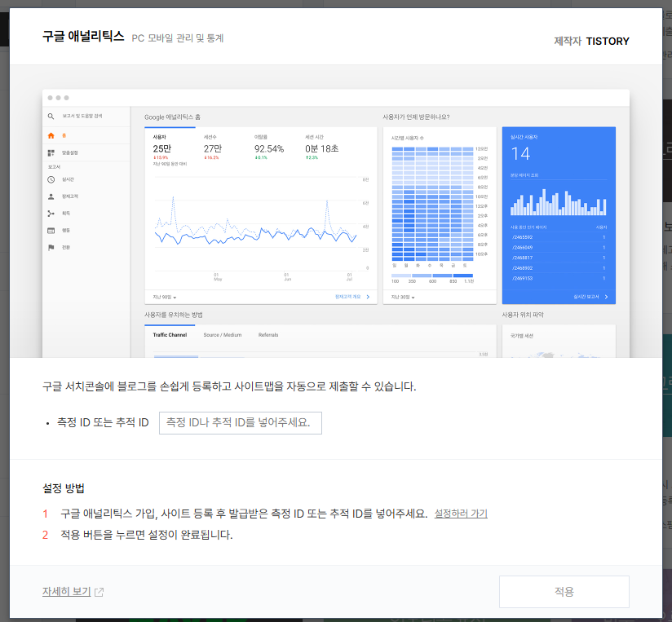Click the external-link icon beside 자세히 보기
The height and width of the screenshot is (622, 672).
coord(99,592)
